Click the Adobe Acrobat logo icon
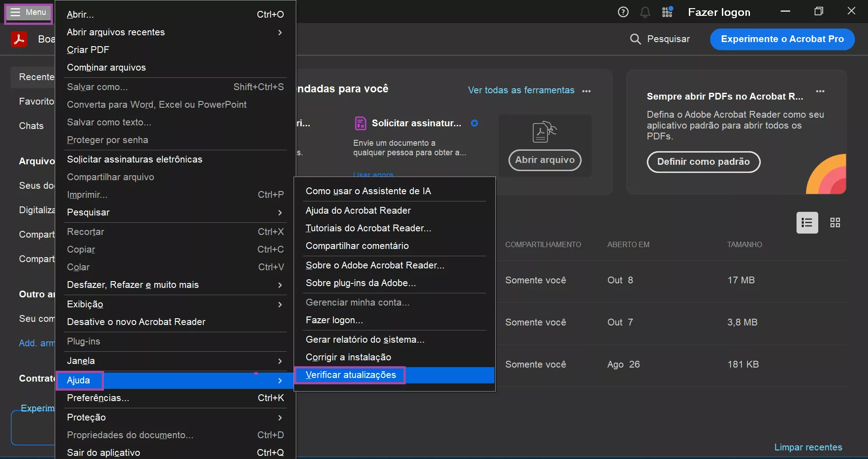Viewport: 868px width, 459px height. [19, 39]
